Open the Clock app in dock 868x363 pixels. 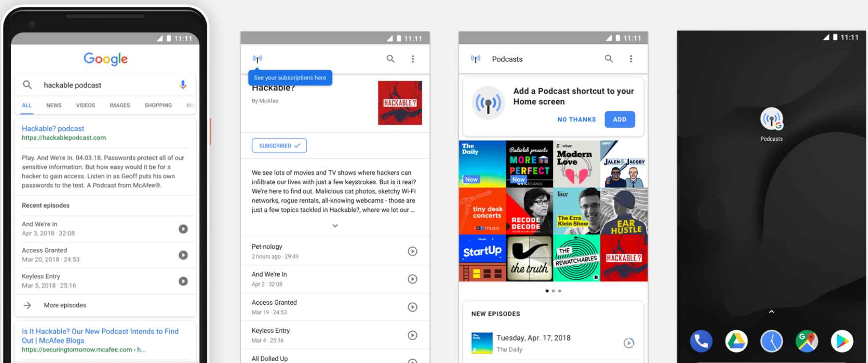[772, 341]
